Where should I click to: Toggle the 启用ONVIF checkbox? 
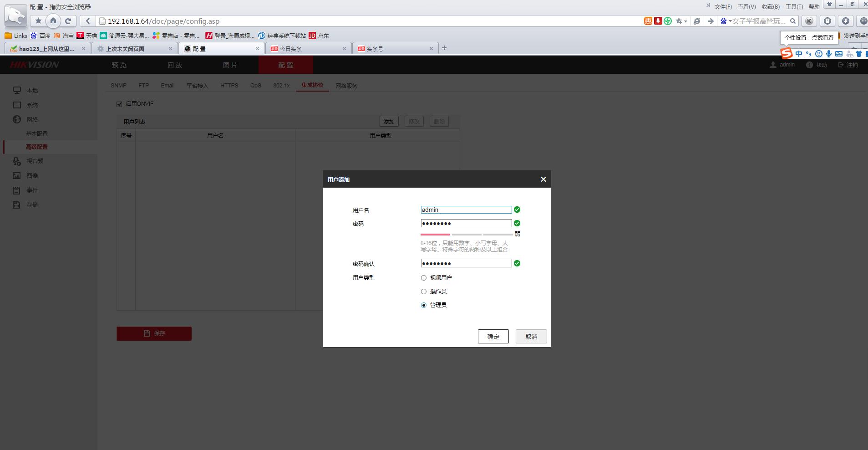(119, 104)
